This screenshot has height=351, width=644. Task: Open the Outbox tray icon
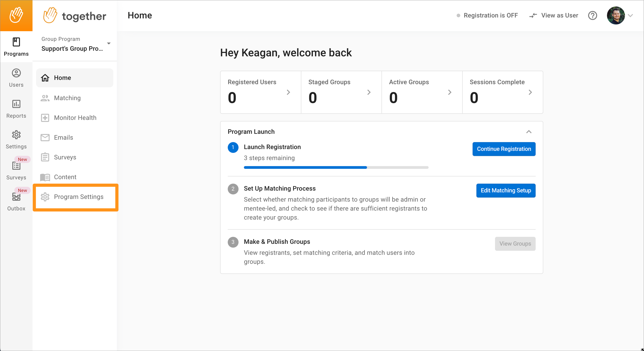click(x=16, y=197)
